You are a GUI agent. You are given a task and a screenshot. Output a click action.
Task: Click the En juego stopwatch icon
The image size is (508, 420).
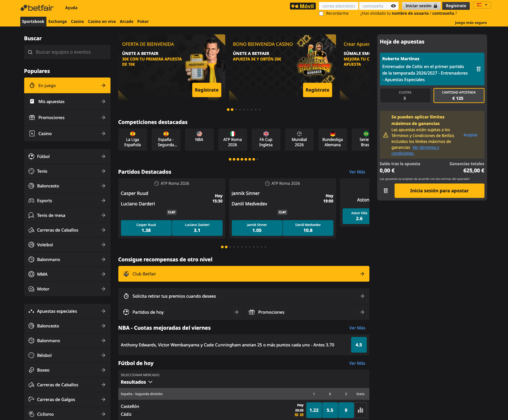tap(32, 85)
